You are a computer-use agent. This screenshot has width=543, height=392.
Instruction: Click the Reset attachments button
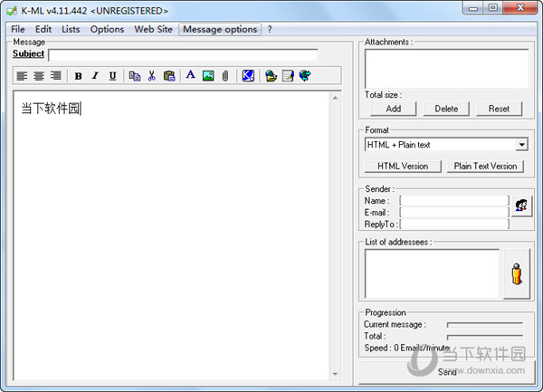(499, 109)
